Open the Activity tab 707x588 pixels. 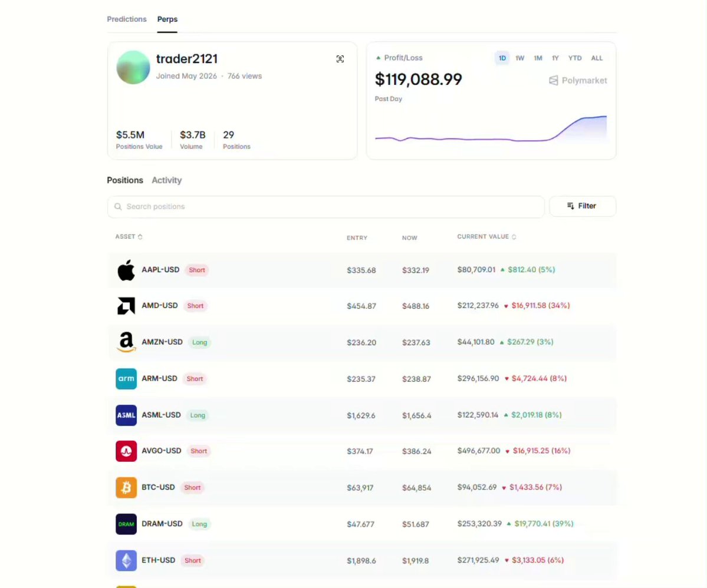[x=167, y=180]
